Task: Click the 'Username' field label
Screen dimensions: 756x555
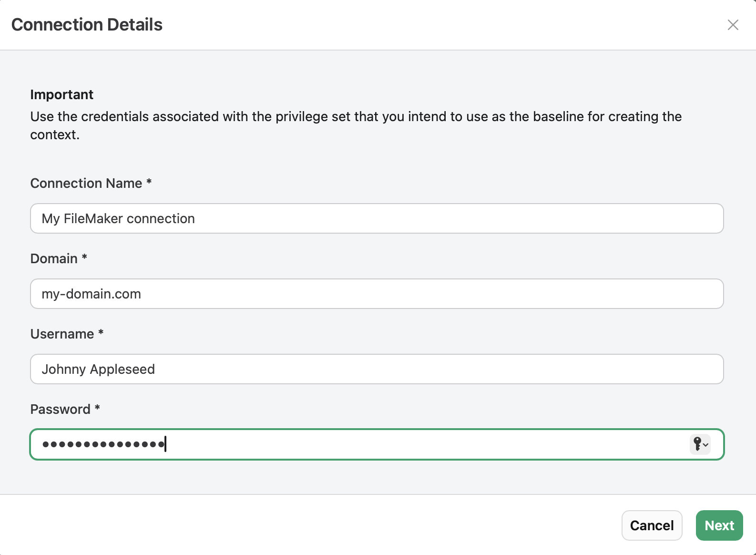Action: click(x=62, y=334)
